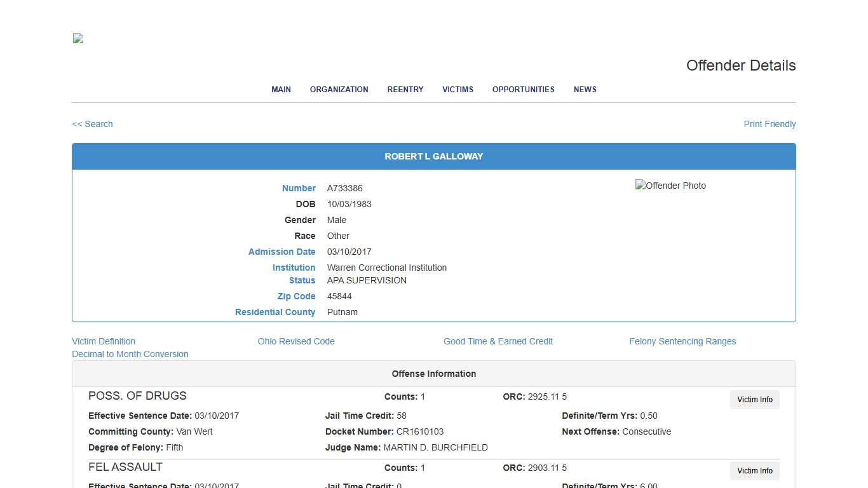The height and width of the screenshot is (488, 868).
Task: View the NEWS page
Action: click(x=585, y=89)
